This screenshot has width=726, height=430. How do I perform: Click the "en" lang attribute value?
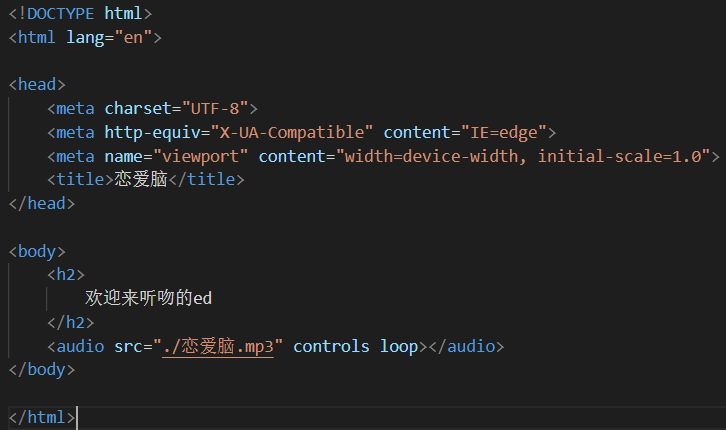134,37
